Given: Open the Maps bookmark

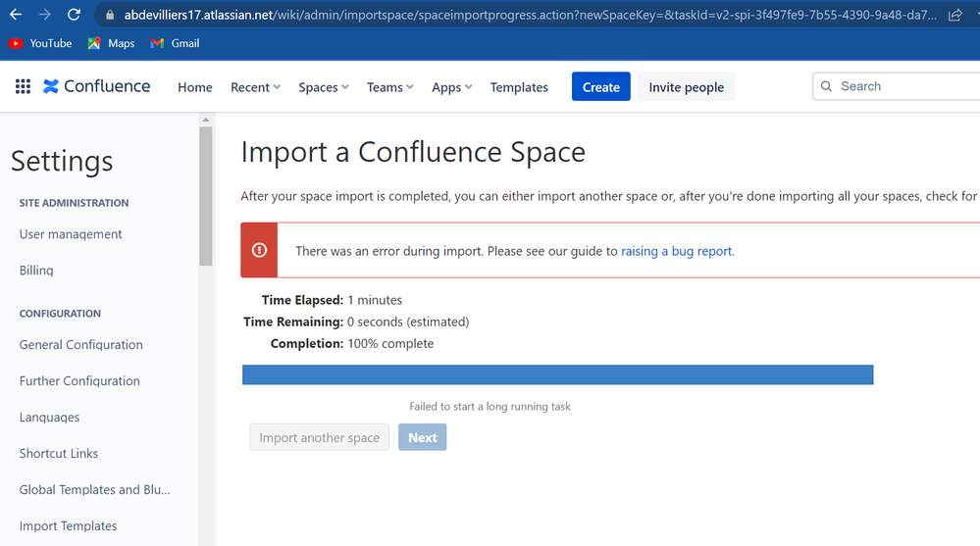Looking at the screenshot, I should click(x=111, y=43).
